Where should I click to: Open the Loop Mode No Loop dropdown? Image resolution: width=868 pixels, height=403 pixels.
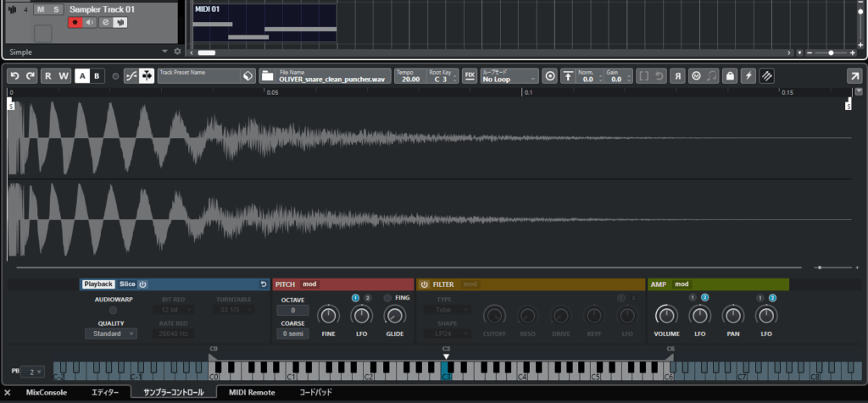click(509, 75)
